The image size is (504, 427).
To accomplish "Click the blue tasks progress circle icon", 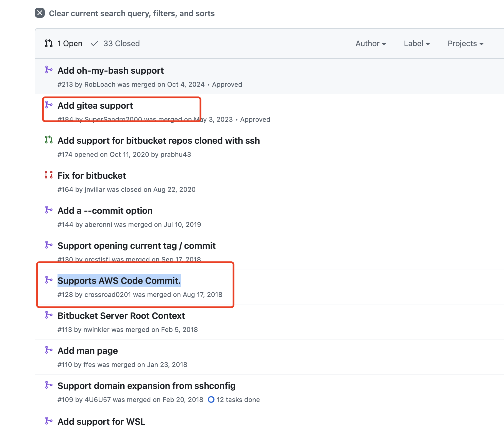I will coord(211,399).
